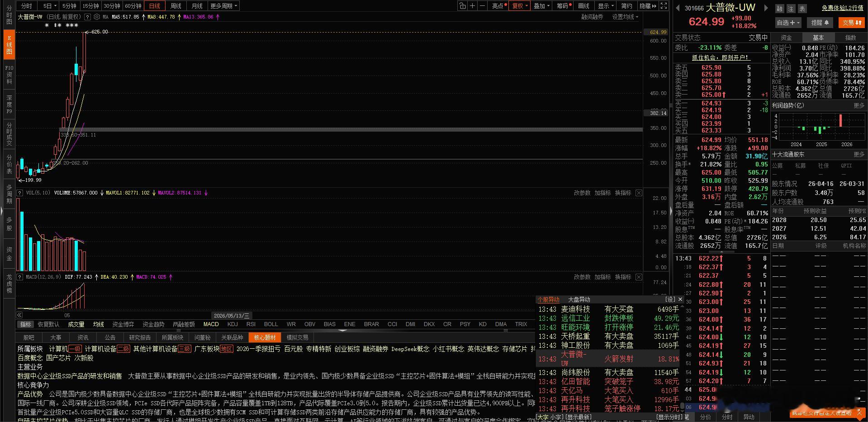Expand 利润趋势 with 更多 link
This screenshot has height=422, width=868.
click(x=859, y=105)
